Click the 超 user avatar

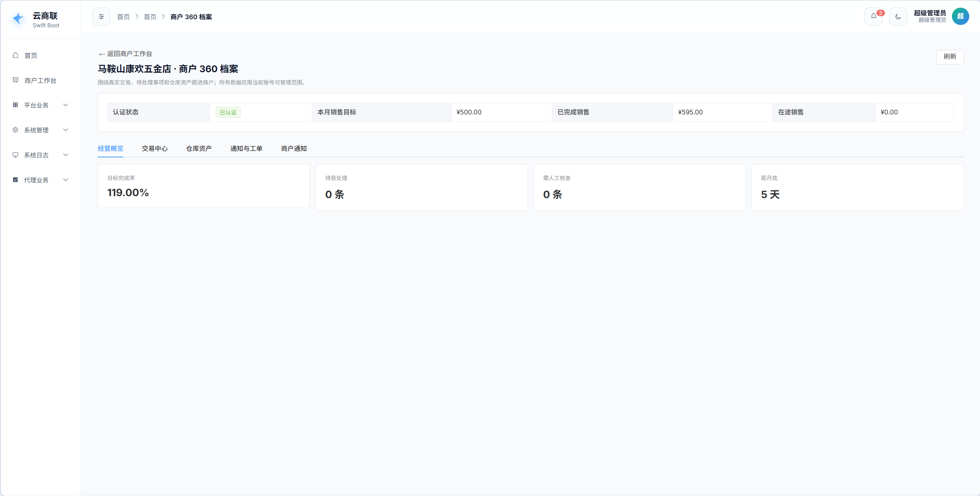pyautogui.click(x=960, y=17)
